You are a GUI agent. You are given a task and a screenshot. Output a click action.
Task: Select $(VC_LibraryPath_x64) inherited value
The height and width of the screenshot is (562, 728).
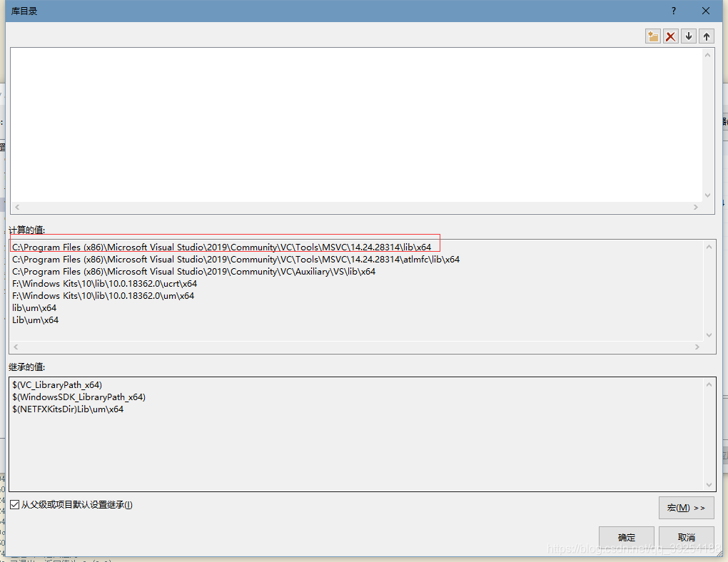[57, 384]
